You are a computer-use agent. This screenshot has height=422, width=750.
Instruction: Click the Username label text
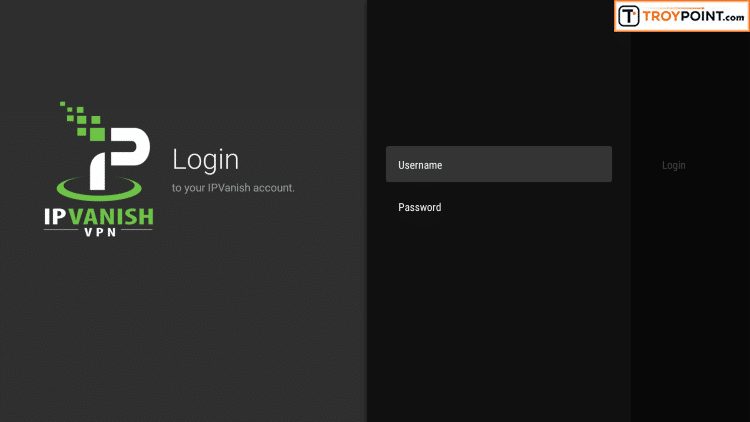[x=420, y=165]
